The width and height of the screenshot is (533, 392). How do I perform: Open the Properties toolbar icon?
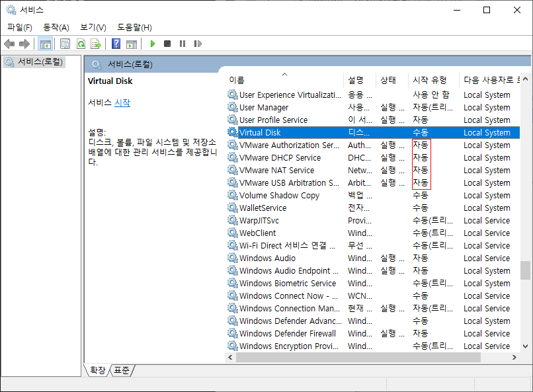pyautogui.click(x=65, y=44)
